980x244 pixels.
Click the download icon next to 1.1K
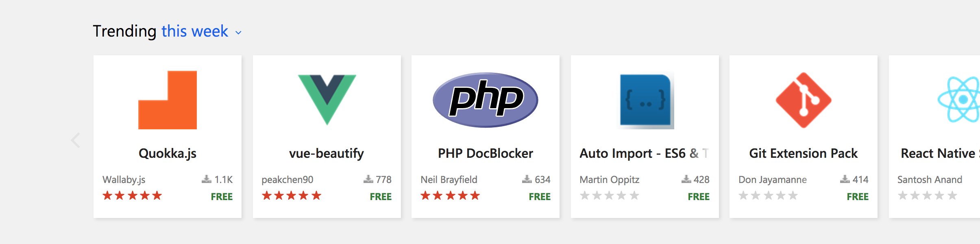click(207, 179)
